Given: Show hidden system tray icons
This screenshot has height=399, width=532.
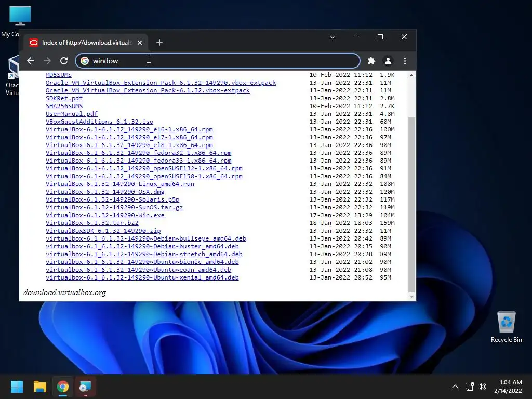Looking at the screenshot, I should (x=455, y=387).
